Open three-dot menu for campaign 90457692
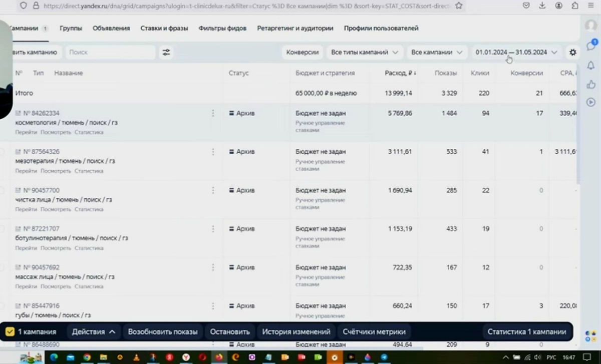Viewport: 601px width, 364px height. pyautogui.click(x=213, y=267)
